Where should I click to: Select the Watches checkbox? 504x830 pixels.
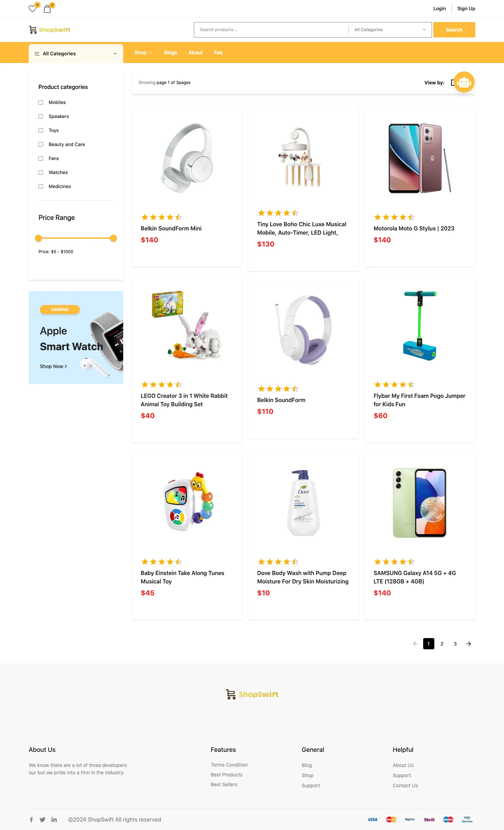[x=41, y=172]
